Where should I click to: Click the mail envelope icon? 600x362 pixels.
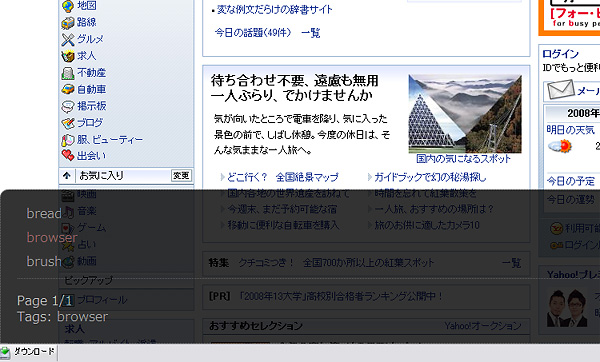561,90
